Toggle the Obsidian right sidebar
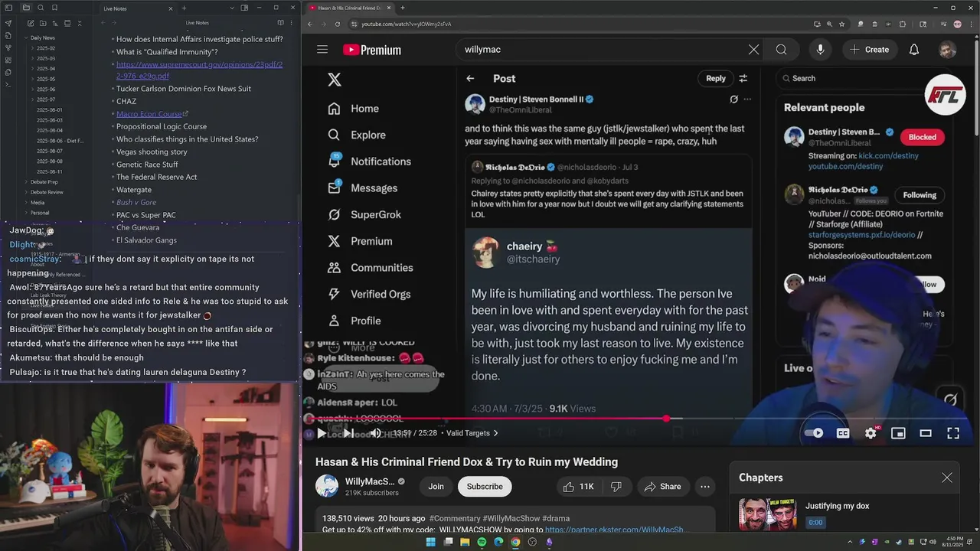Viewport: 980px width, 551px height. point(244,8)
